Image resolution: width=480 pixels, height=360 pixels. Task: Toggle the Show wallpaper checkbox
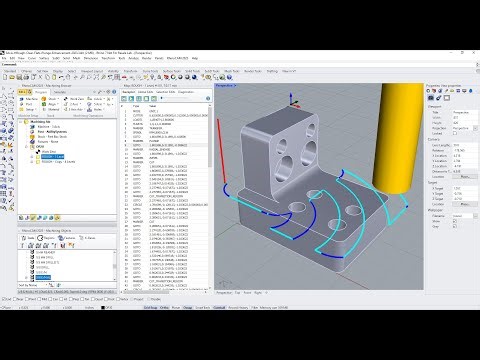[x=455, y=221]
